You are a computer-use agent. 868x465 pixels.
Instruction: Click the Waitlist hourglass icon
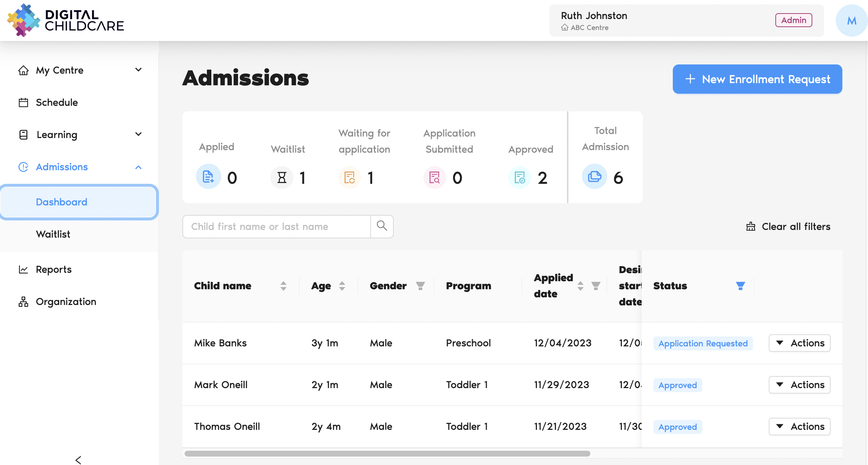click(282, 178)
